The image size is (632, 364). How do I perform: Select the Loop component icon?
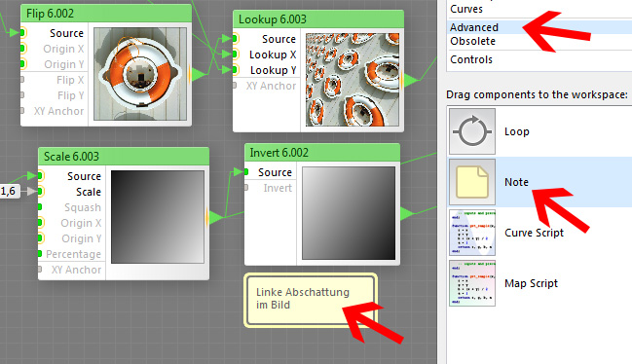(472, 131)
